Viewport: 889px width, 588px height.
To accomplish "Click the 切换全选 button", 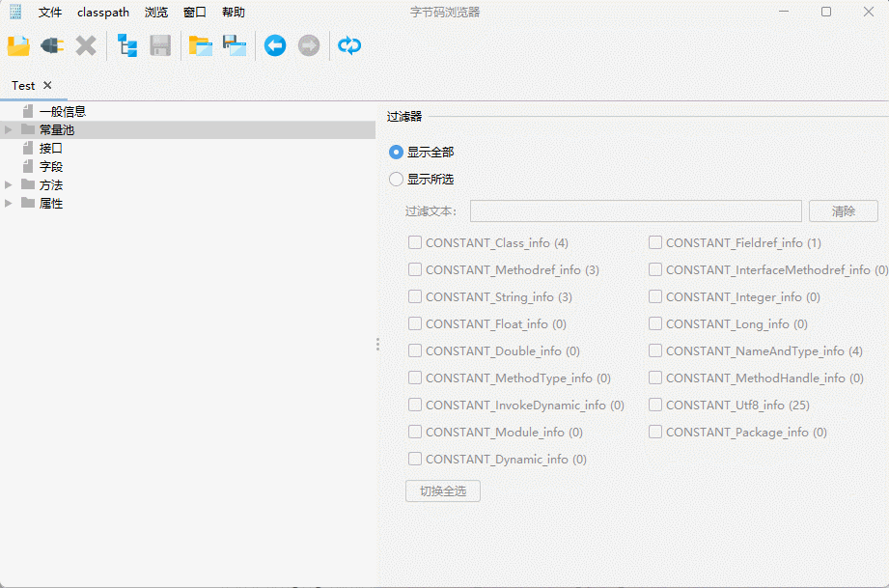I will [x=442, y=491].
